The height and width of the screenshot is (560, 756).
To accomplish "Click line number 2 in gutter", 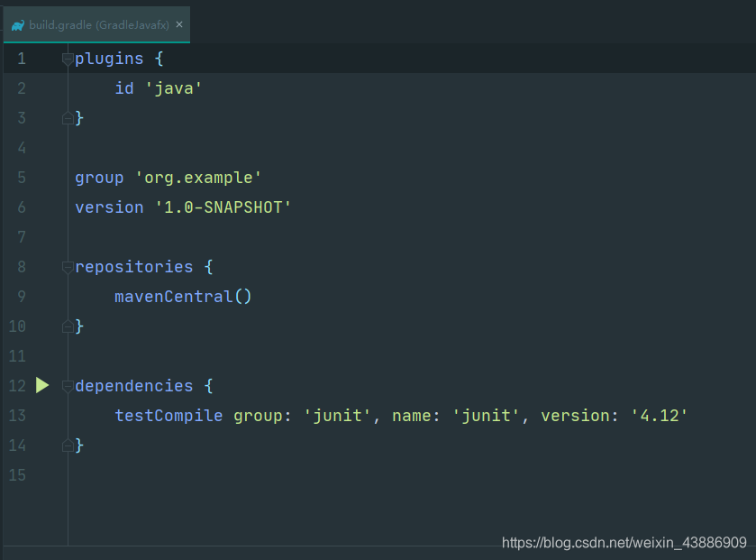I will tap(22, 88).
